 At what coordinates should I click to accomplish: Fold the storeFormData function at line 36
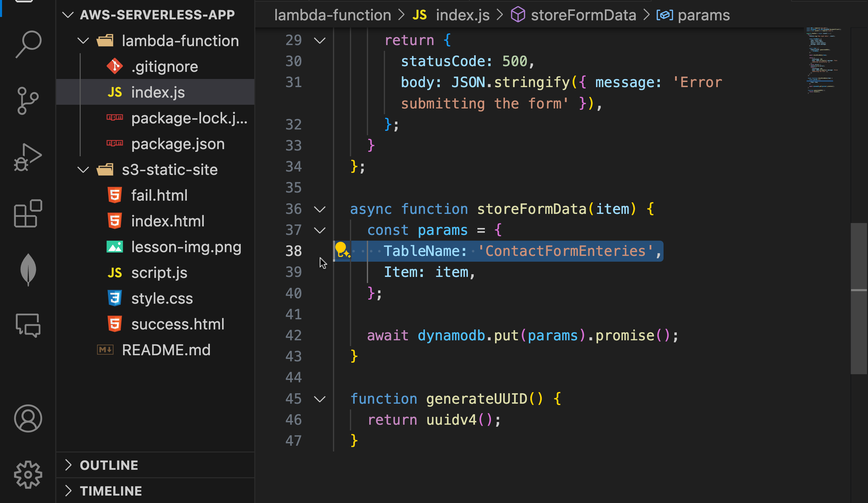point(320,209)
